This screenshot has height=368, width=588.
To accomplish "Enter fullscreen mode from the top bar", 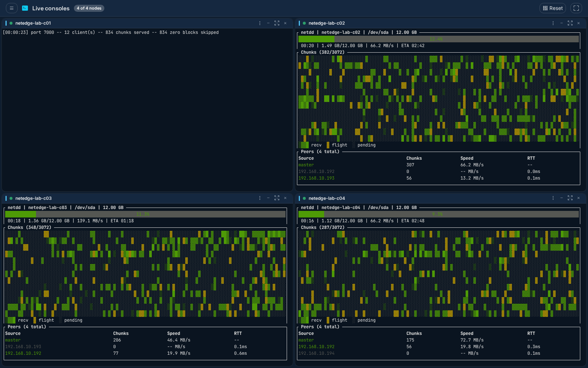I will click(576, 8).
